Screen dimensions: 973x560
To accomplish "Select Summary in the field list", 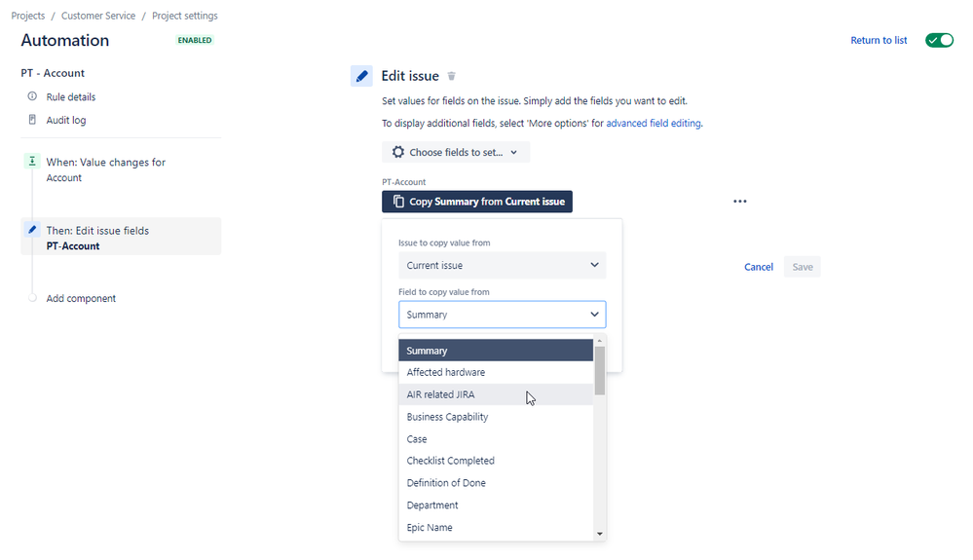I will [x=496, y=351].
